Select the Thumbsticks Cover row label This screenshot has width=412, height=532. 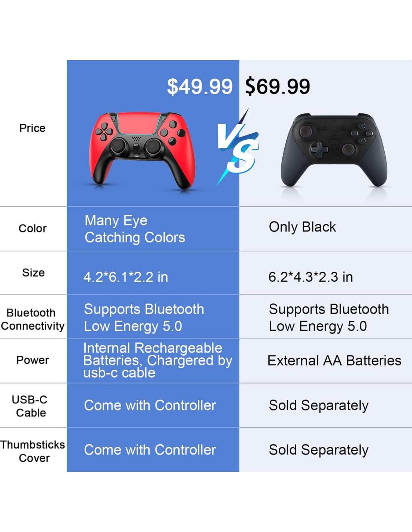point(33,451)
